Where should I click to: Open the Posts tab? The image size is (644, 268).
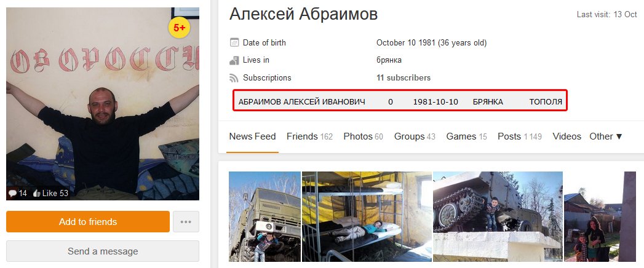(520, 136)
